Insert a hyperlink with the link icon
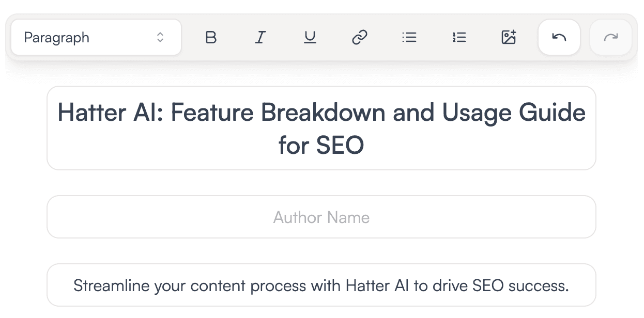The image size is (644, 318). coord(360,37)
